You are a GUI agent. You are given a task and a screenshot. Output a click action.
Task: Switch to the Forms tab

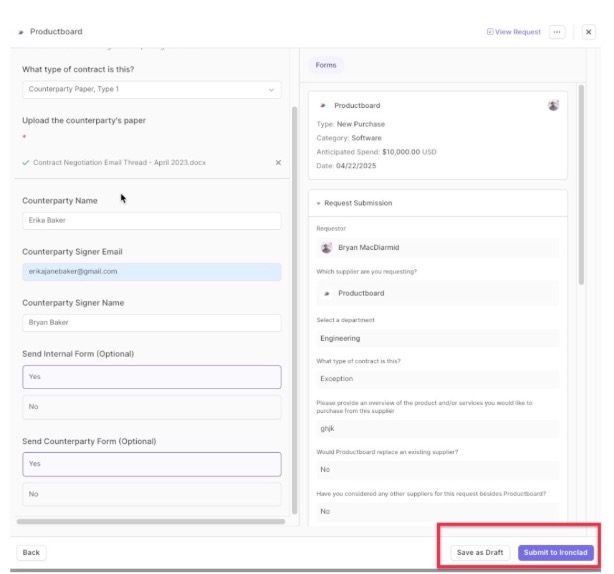pyautogui.click(x=326, y=65)
